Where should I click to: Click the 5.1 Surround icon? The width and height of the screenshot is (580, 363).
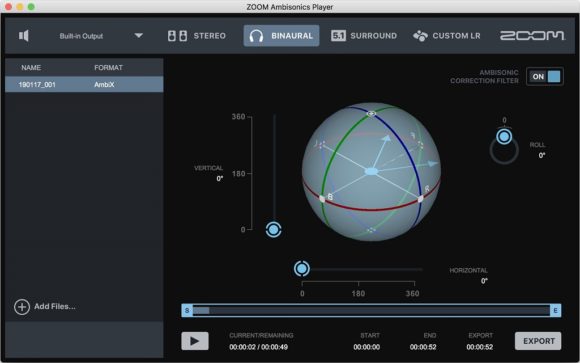[338, 36]
